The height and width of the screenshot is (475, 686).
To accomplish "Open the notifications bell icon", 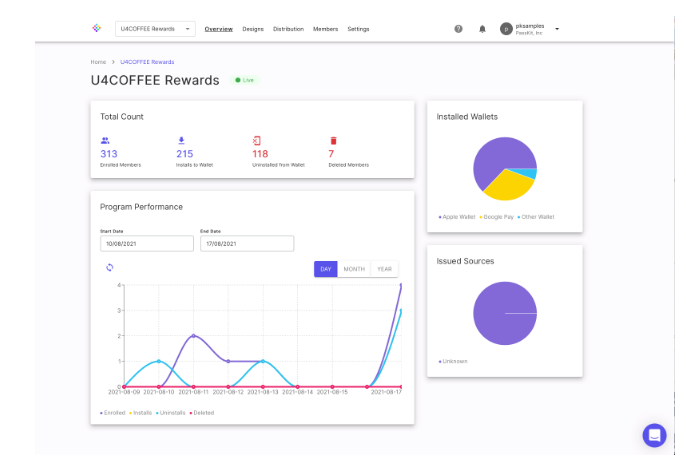I will click(482, 29).
